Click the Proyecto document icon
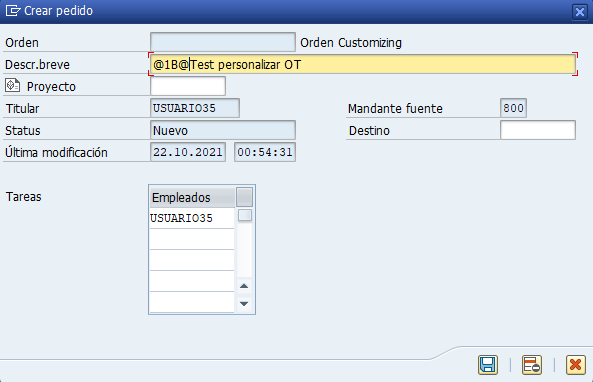 pyautogui.click(x=12, y=85)
